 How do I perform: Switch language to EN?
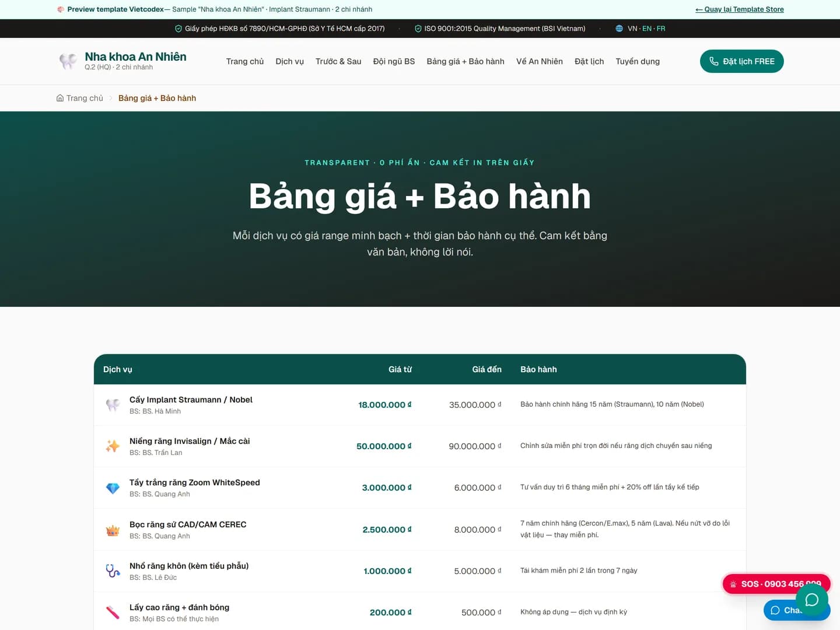(x=647, y=29)
